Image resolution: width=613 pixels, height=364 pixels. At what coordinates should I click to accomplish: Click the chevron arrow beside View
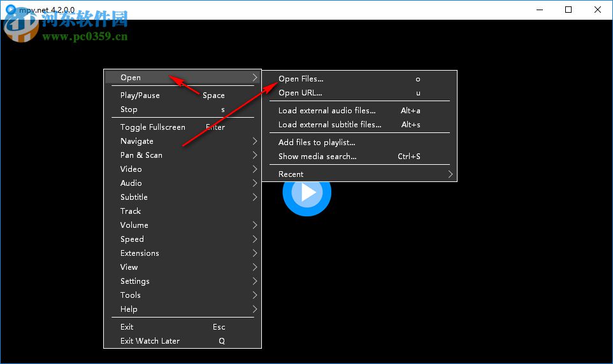[x=255, y=267]
